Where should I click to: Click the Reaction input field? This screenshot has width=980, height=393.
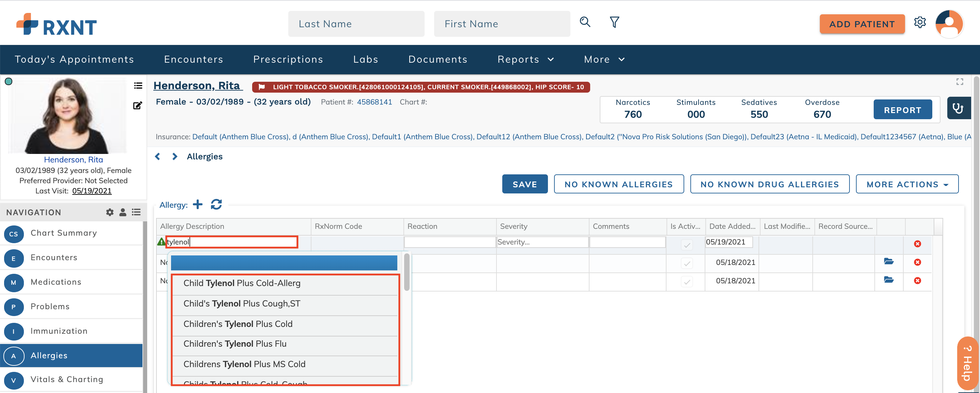point(450,242)
